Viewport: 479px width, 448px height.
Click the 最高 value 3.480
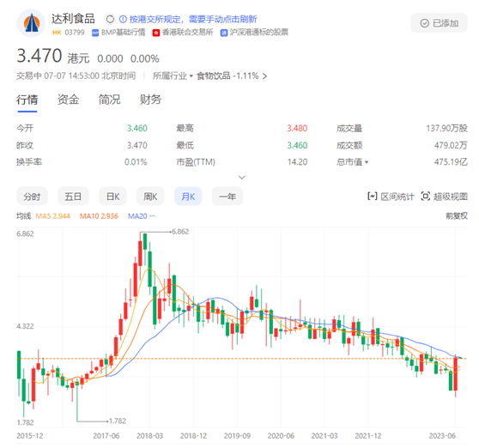coord(297,128)
